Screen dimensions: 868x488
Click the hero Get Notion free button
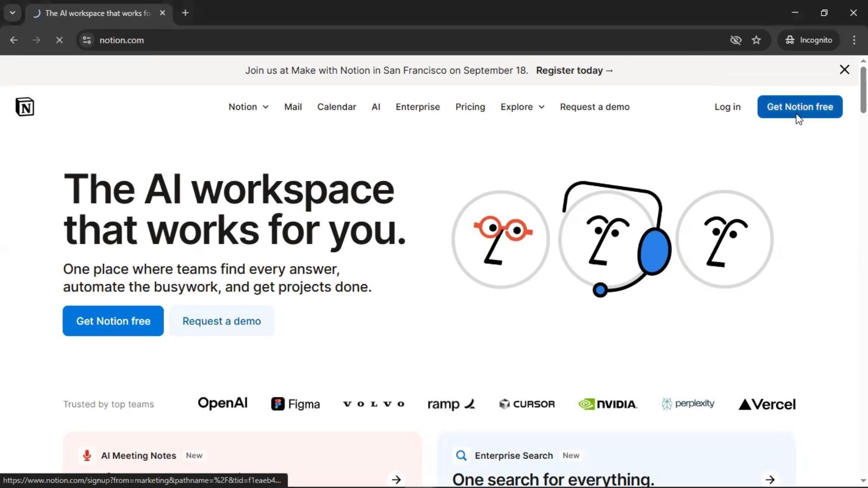113,321
